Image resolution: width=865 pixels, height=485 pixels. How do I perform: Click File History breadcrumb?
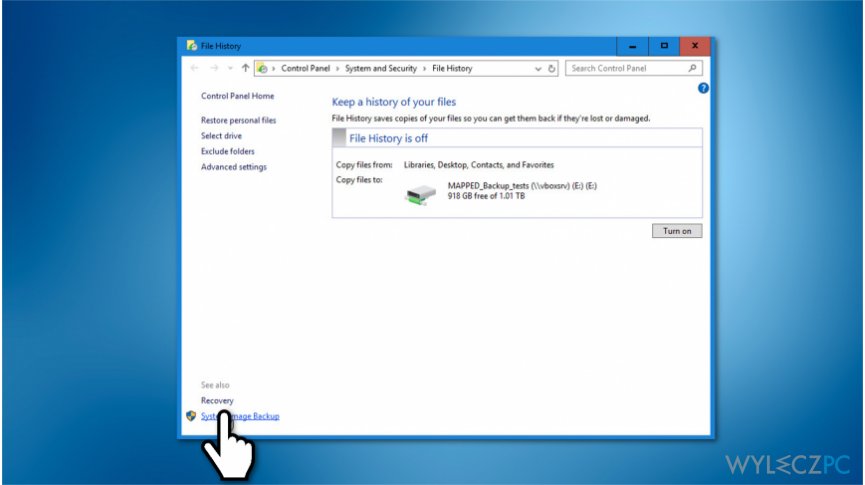click(x=452, y=68)
